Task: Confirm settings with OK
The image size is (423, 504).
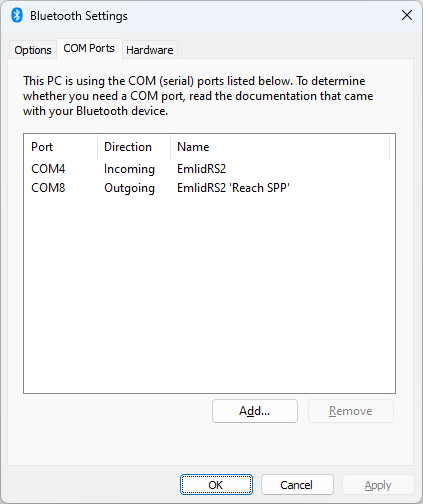Action: pyautogui.click(x=216, y=485)
